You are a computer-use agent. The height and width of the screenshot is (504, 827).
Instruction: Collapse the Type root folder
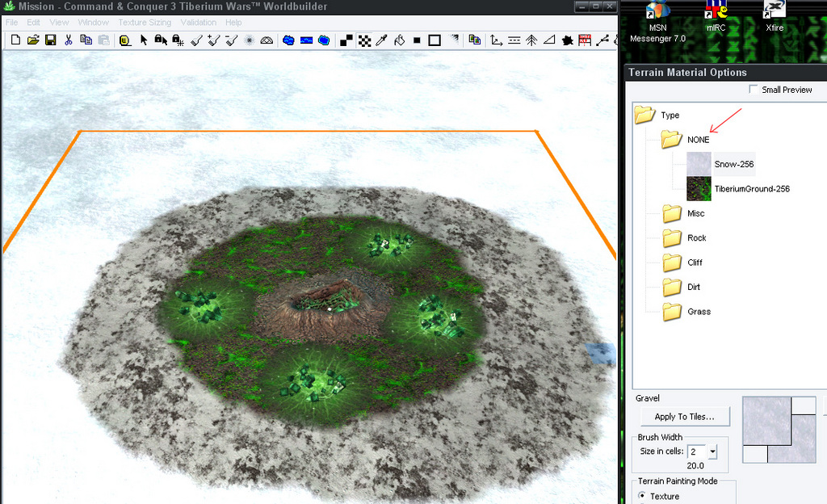click(644, 115)
